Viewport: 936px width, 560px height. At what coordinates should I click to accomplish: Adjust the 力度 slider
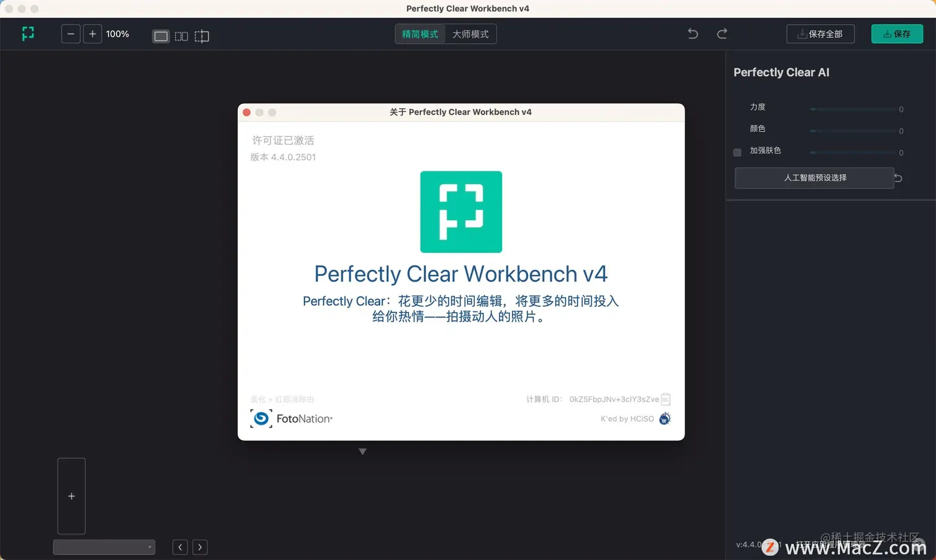pos(853,109)
